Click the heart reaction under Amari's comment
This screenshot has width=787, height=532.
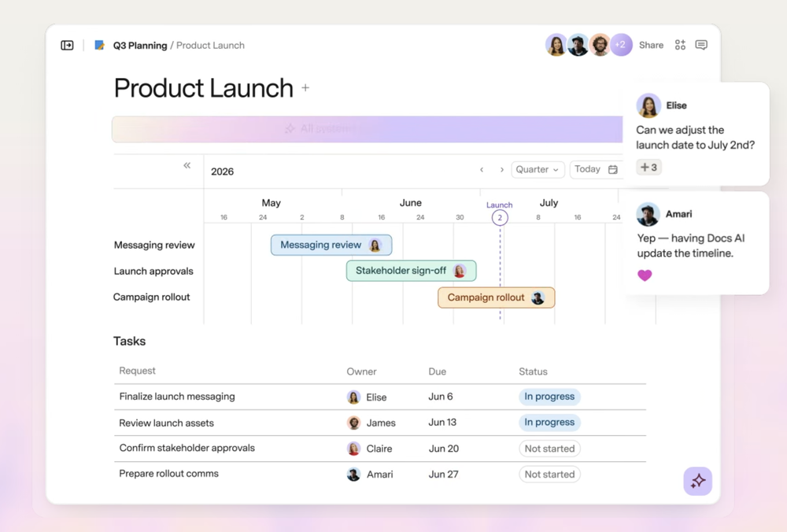[x=645, y=275]
